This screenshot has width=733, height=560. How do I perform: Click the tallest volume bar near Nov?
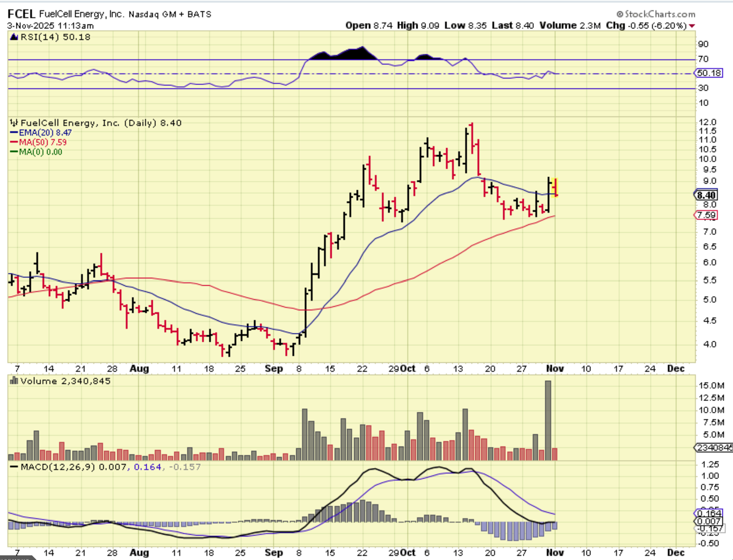[548, 420]
